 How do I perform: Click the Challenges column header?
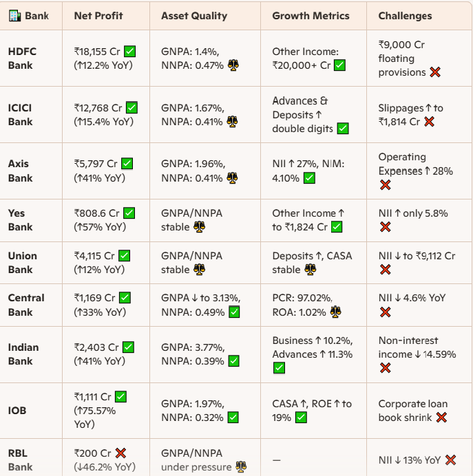coord(405,15)
